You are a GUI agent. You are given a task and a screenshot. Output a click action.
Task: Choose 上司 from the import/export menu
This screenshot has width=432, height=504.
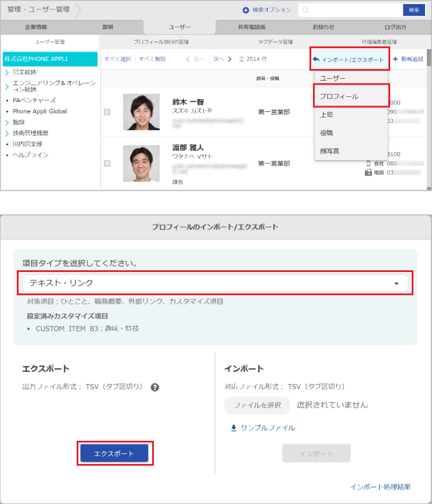pyautogui.click(x=351, y=115)
